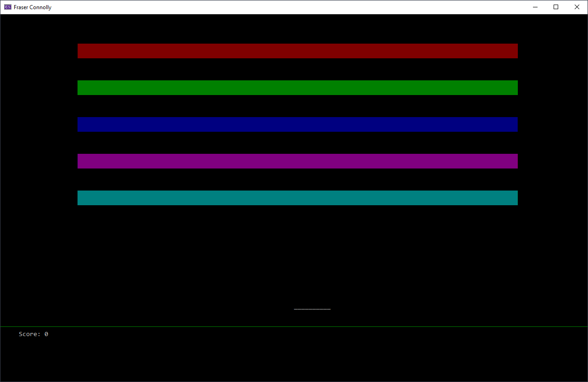Click the dark red brick row
Image resolution: width=588 pixels, height=382 pixels.
(297, 51)
